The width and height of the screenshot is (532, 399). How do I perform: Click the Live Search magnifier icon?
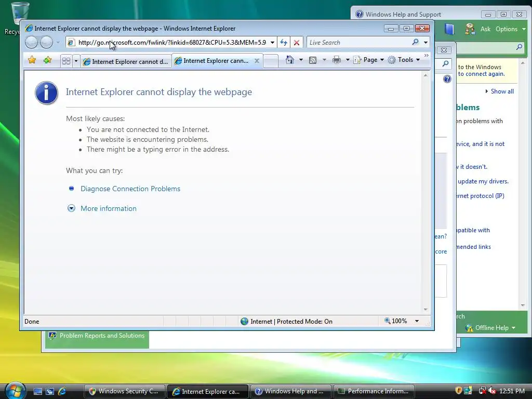415,42
